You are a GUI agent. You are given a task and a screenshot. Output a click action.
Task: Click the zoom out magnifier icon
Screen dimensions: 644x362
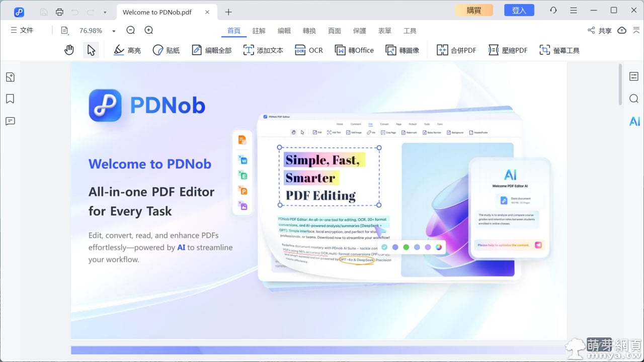coord(131,30)
